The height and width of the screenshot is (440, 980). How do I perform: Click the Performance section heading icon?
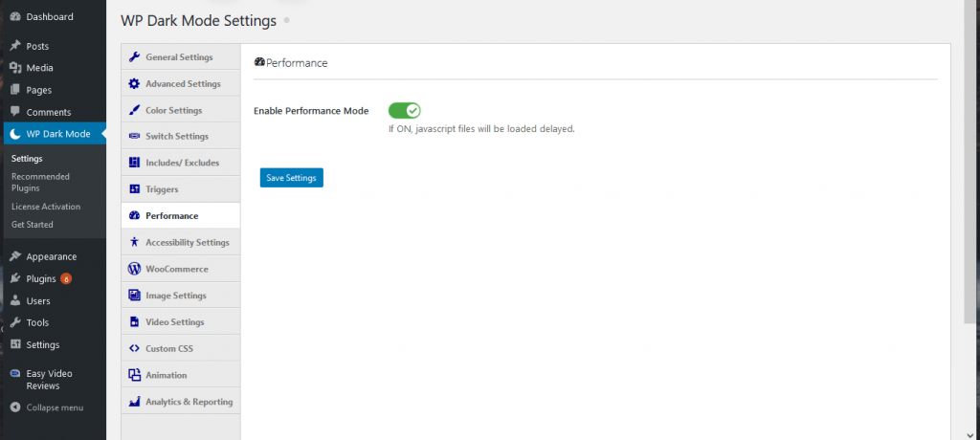coord(259,62)
